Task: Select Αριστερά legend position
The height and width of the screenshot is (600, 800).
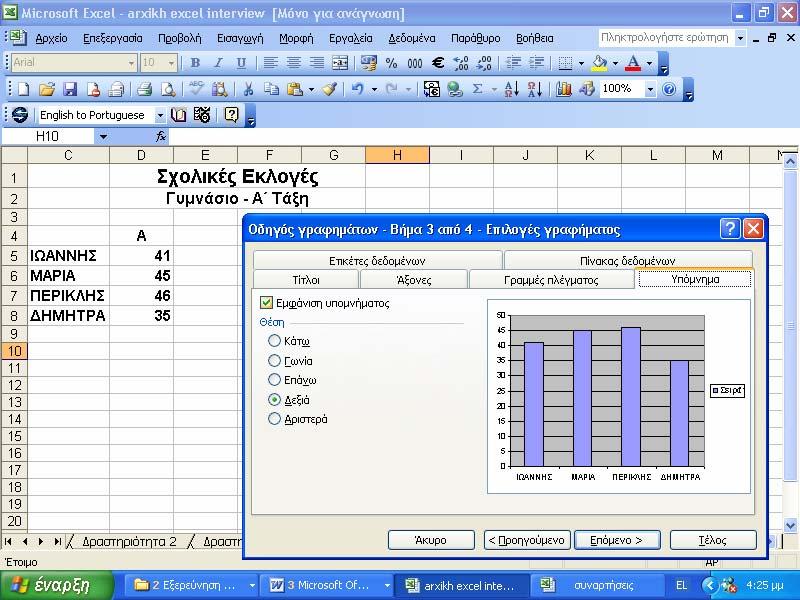Action: (274, 419)
